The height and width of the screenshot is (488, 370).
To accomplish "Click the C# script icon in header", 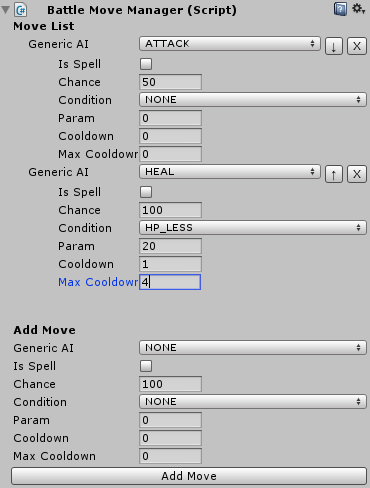I will (x=21, y=10).
